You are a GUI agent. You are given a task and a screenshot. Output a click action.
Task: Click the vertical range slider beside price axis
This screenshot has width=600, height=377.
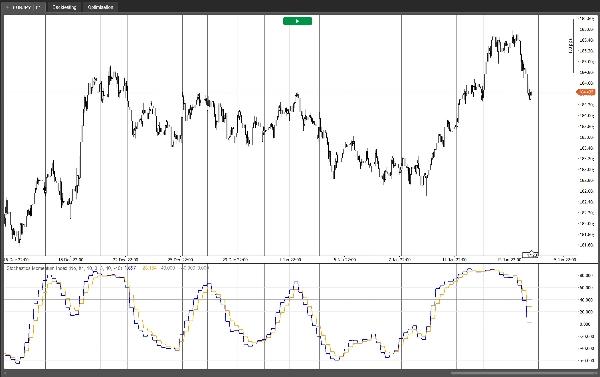[x=573, y=46]
